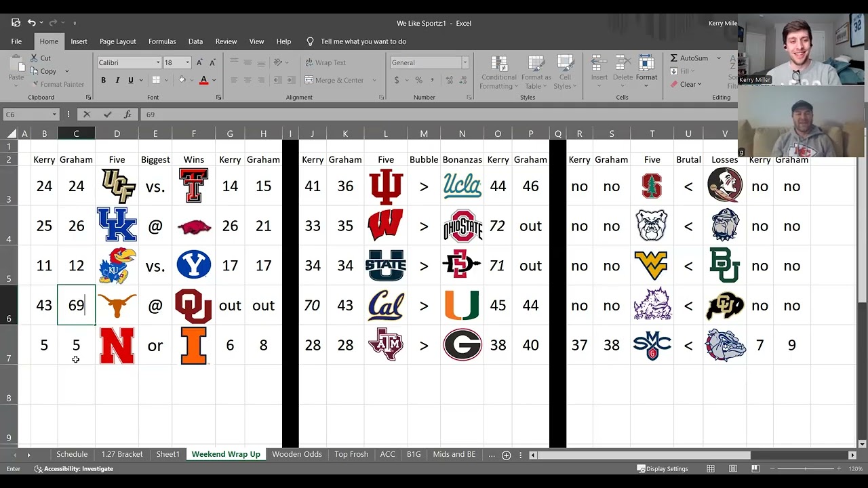868x488 pixels.
Task: Switch to the Insert ribbon tab
Action: (x=79, y=41)
